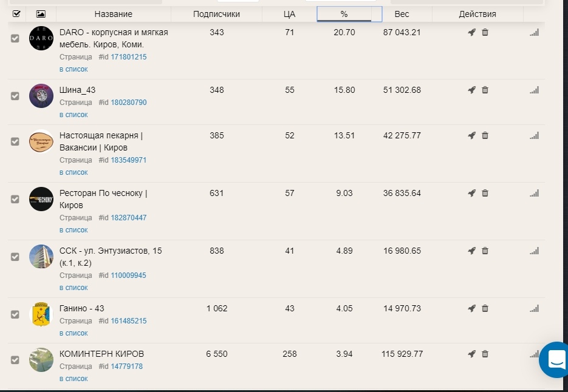Viewport: 568px width, 392px height.
Task: Add Шина_43 to list via в список
Action: [74, 115]
